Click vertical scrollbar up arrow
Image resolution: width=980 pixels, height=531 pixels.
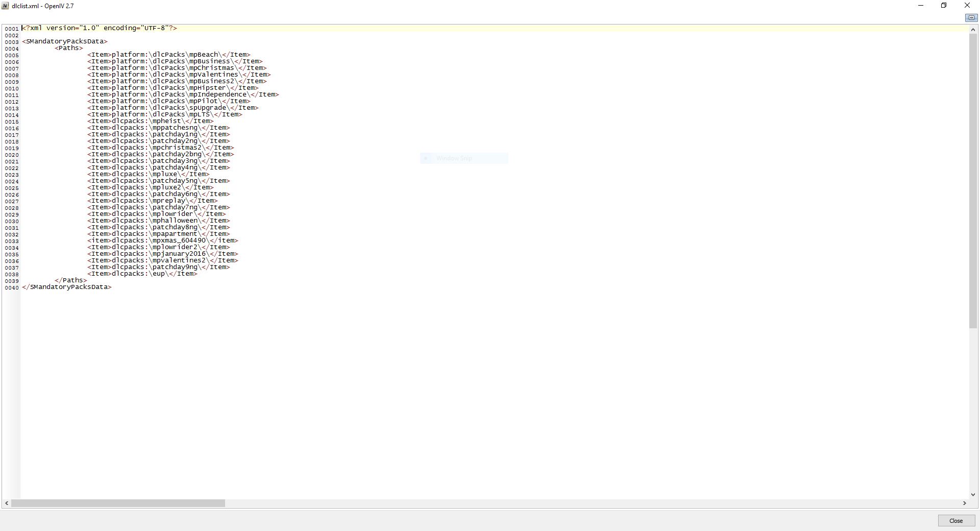[x=973, y=29]
